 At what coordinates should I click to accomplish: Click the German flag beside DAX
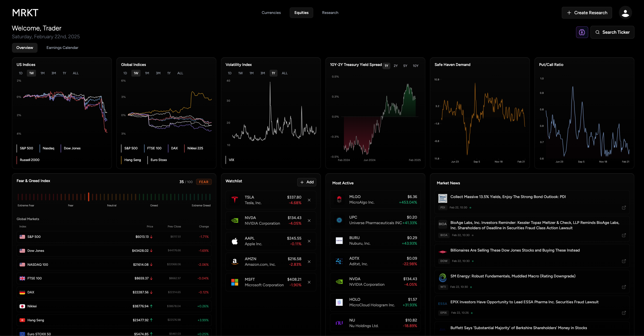(x=22, y=292)
